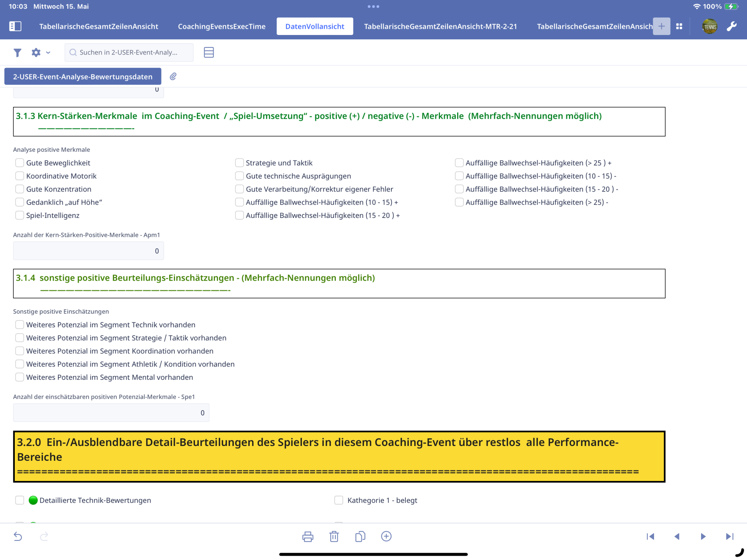This screenshot has width=747, height=560.
Task: Open the gear settings dropdown arrow
Action: 48,53
